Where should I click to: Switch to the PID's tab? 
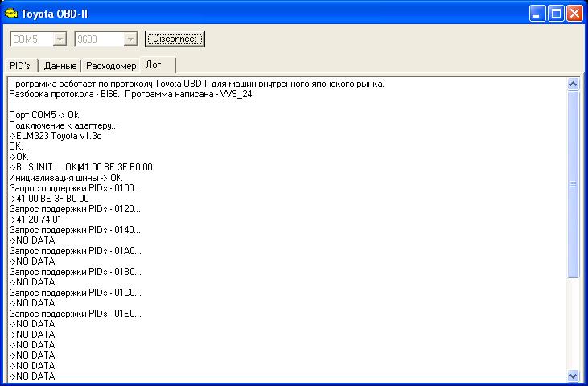19,66
